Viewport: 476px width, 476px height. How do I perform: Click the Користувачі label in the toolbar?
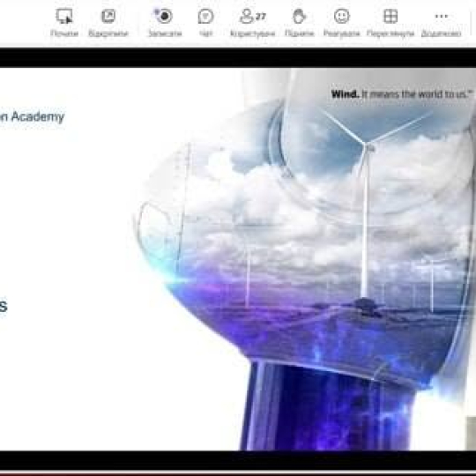(253, 33)
